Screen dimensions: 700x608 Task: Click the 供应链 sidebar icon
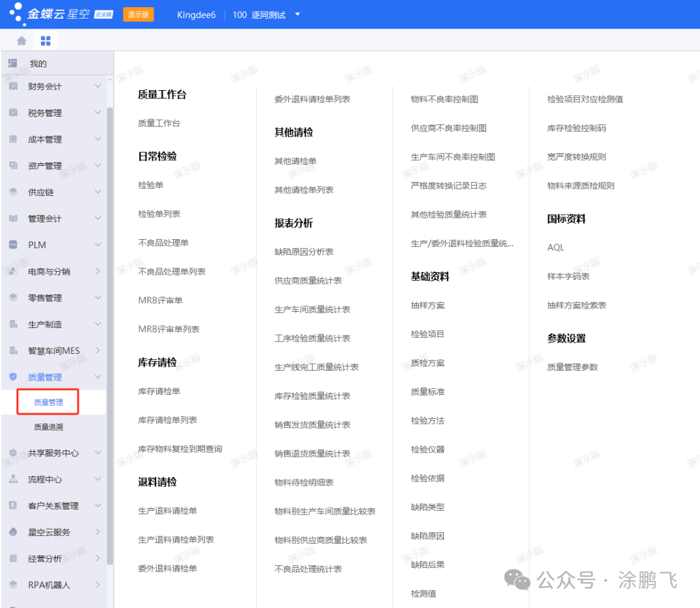click(x=13, y=192)
